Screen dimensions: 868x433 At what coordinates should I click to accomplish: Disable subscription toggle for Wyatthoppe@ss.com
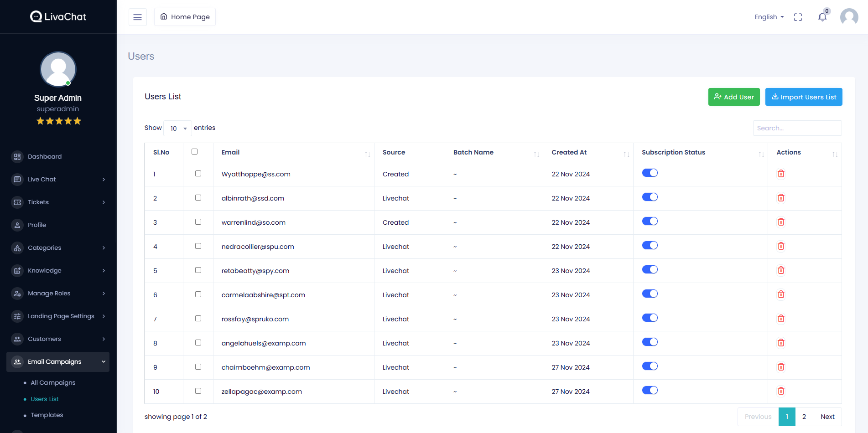point(650,173)
